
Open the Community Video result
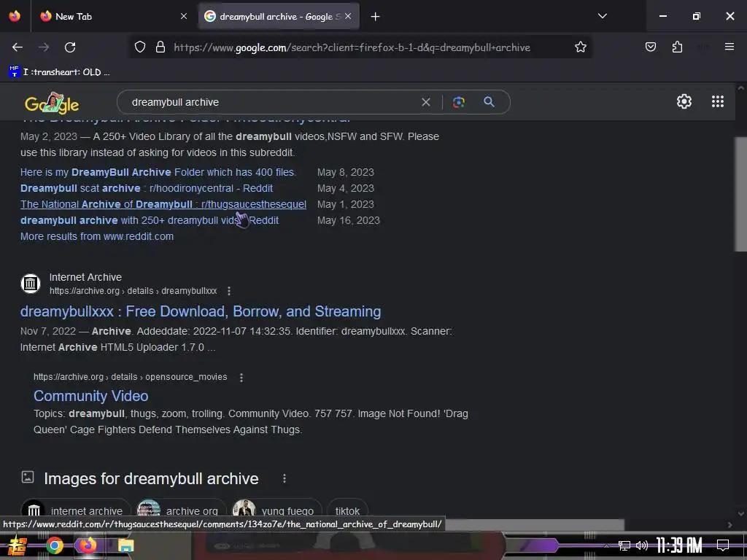tap(91, 396)
